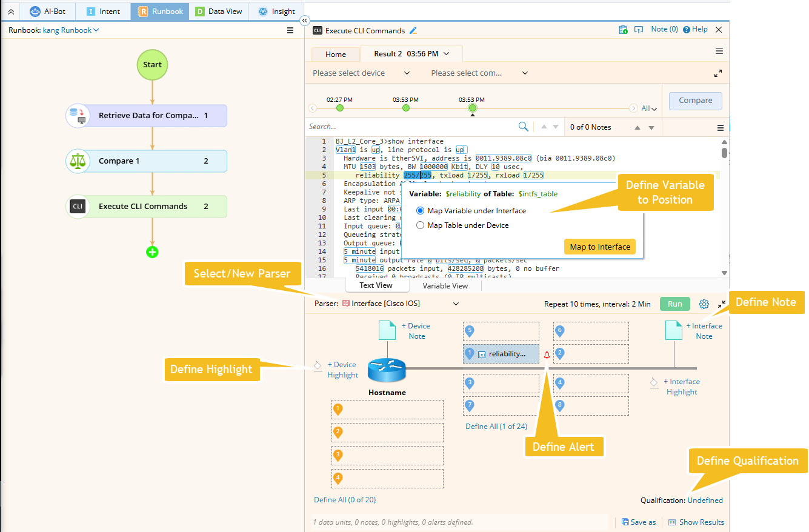Switch to the Variable View tab

445,286
